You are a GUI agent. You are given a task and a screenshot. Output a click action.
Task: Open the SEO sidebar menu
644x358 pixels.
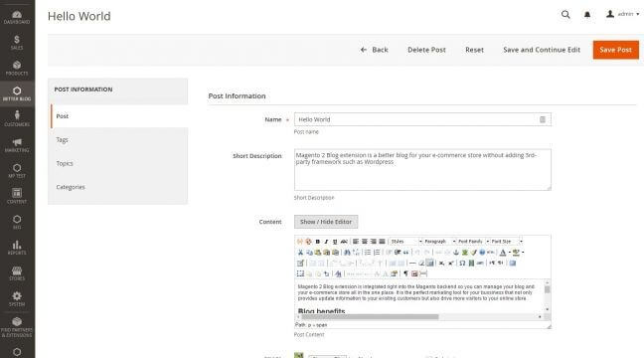click(17, 222)
